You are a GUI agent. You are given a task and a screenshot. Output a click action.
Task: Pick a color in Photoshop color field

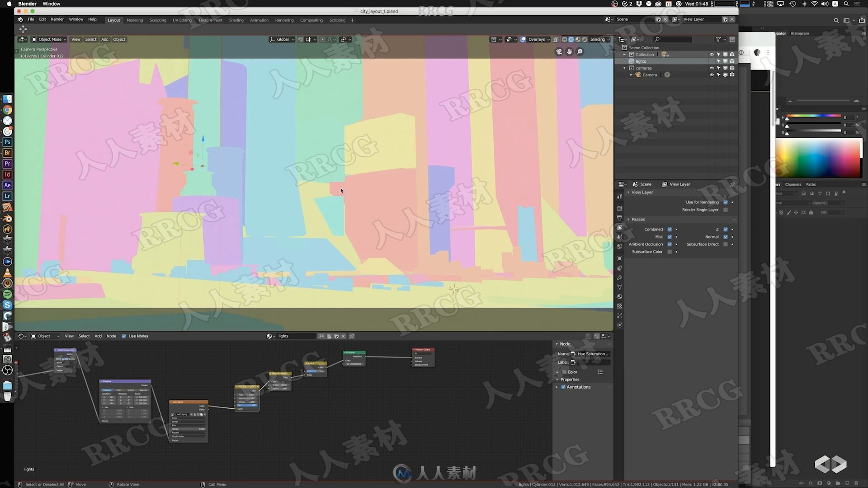click(818, 158)
